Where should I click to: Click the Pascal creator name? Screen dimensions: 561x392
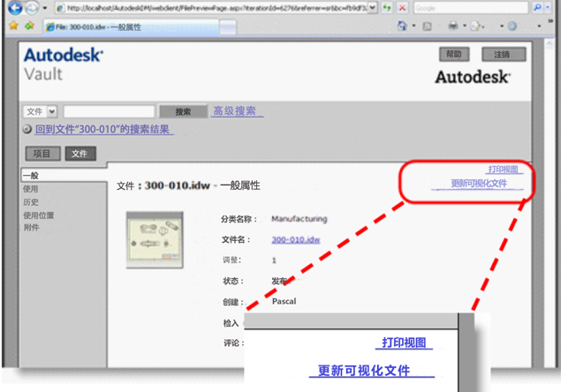pyautogui.click(x=284, y=301)
